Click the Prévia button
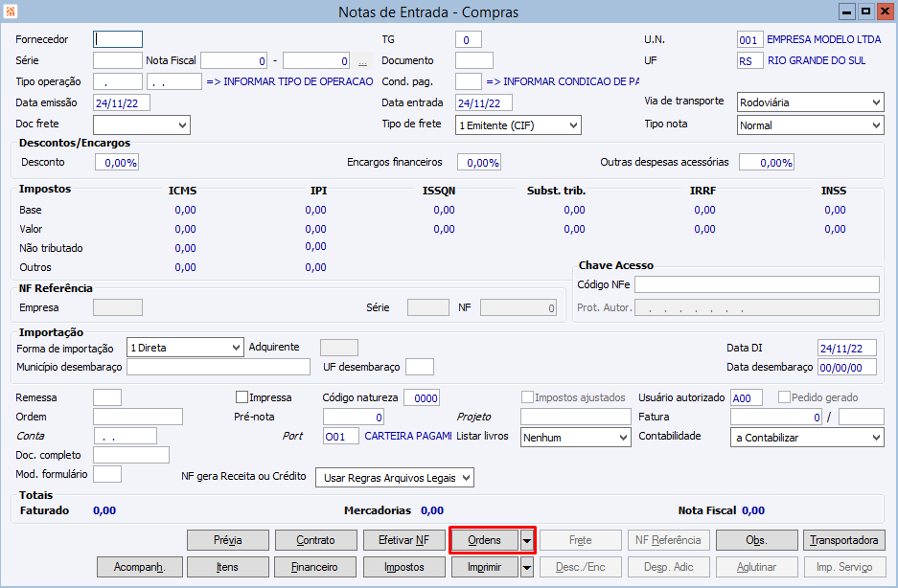The image size is (898, 588). click(228, 540)
